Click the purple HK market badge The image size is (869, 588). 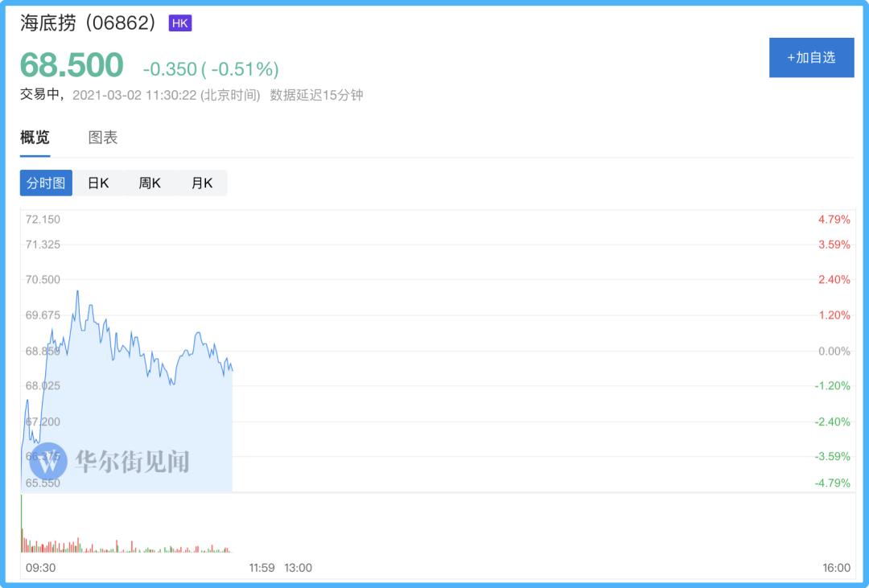pyautogui.click(x=180, y=23)
